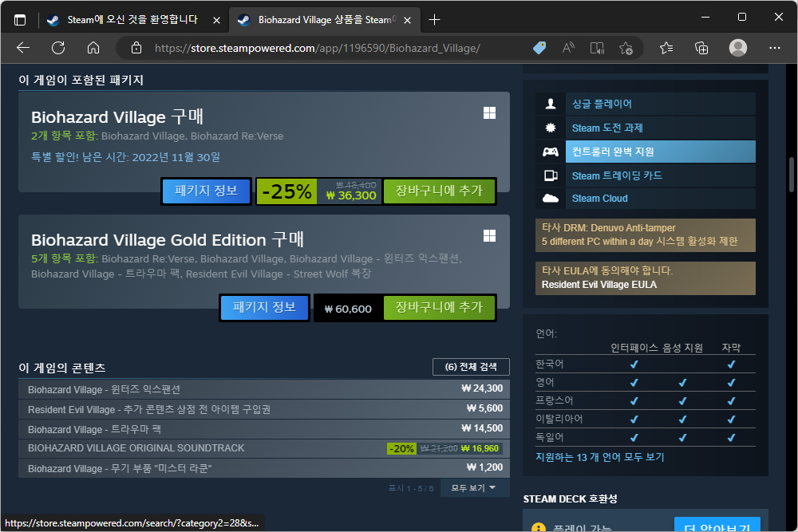The height and width of the screenshot is (532, 798).
Task: Open the Favorites list icon
Action: [x=666, y=48]
